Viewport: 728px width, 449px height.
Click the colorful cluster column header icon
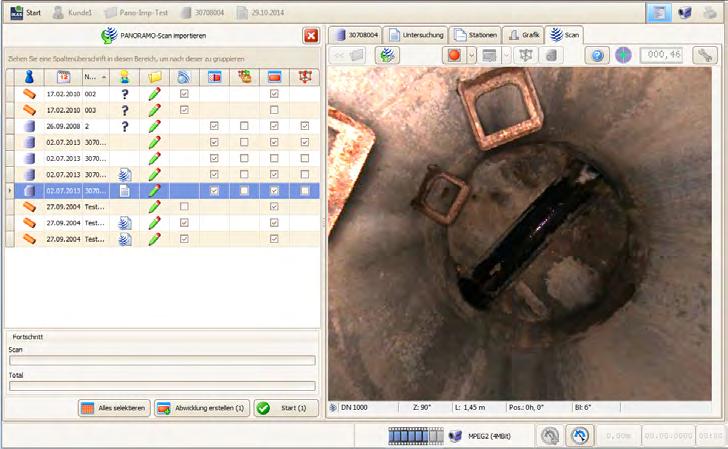tap(245, 77)
